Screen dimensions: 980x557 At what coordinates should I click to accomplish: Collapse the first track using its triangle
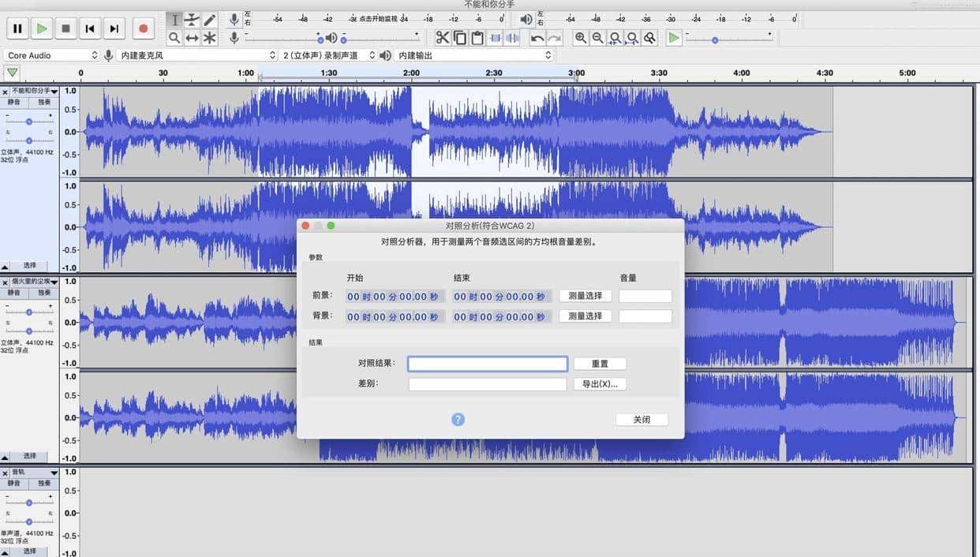click(x=5, y=266)
